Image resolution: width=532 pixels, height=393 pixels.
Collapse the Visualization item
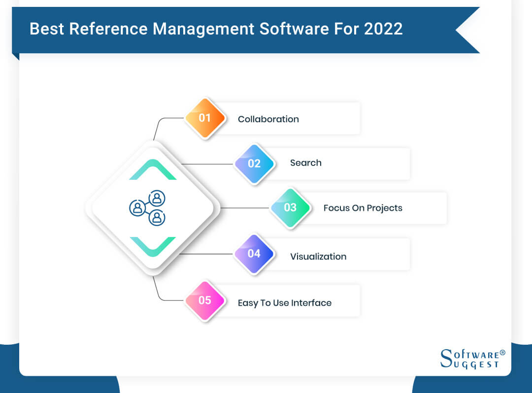pos(318,256)
